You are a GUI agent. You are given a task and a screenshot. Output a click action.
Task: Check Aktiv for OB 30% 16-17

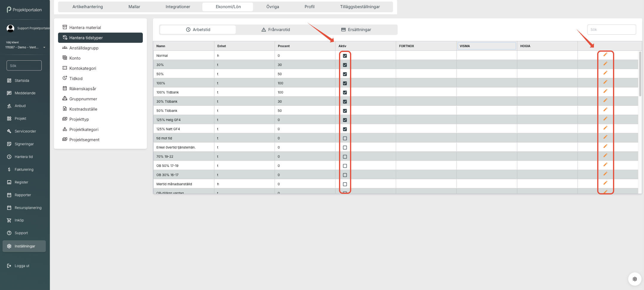coord(345,175)
